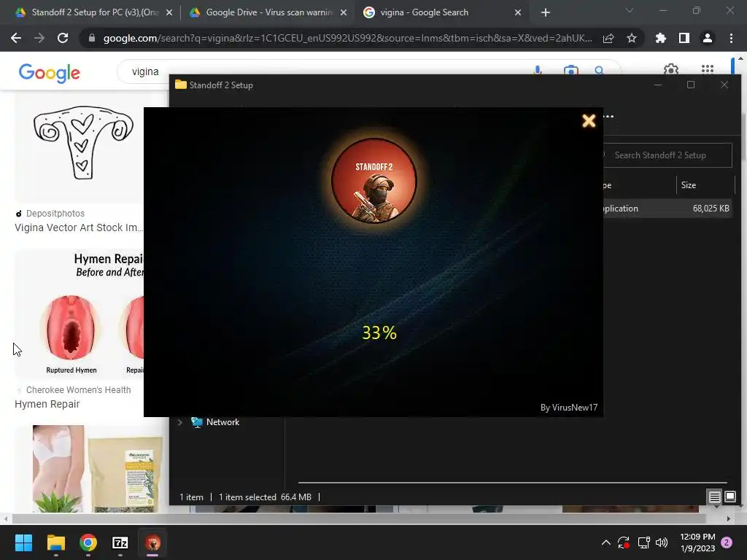Click the 33% progress indicator
Screen dimensions: 747x560
(379, 332)
